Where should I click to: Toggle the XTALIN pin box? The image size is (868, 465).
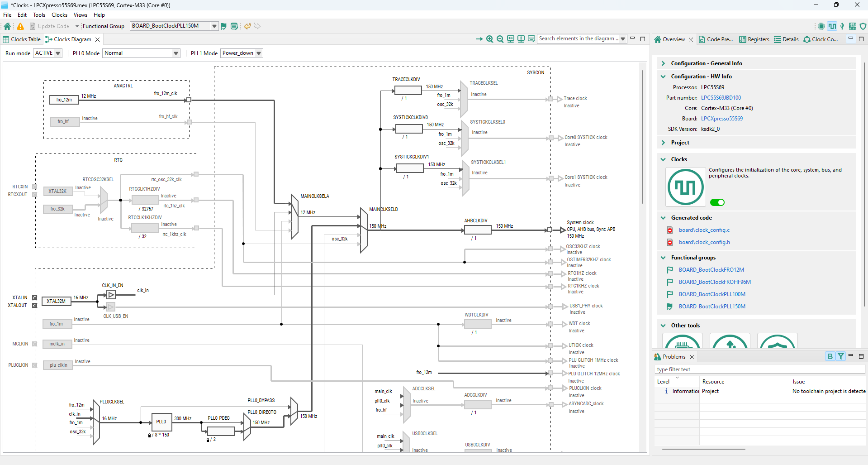coord(34,298)
